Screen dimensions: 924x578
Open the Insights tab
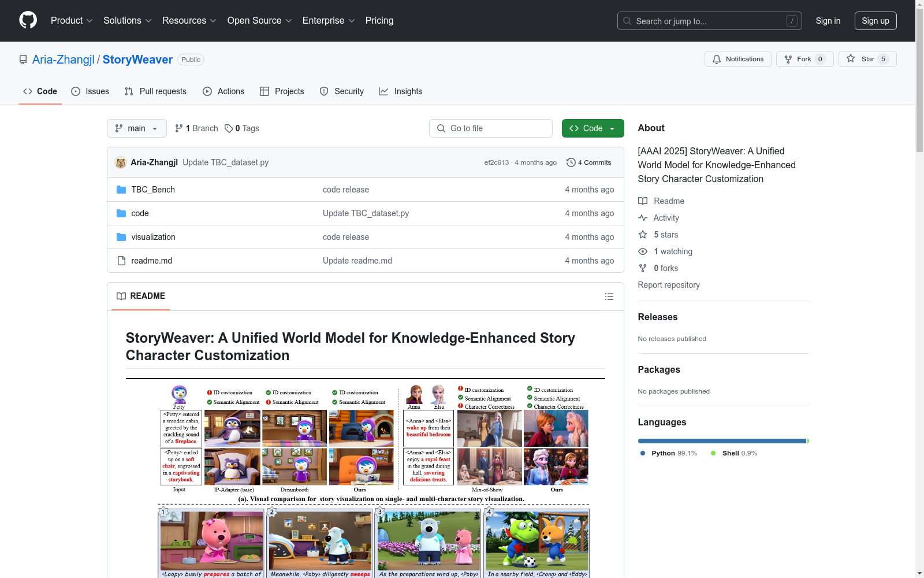click(x=401, y=91)
